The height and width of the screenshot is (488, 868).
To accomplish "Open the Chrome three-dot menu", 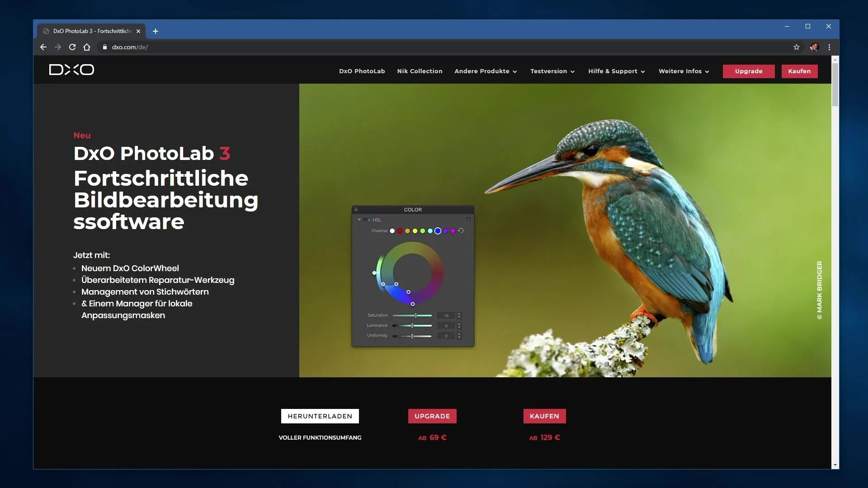I will (x=829, y=47).
